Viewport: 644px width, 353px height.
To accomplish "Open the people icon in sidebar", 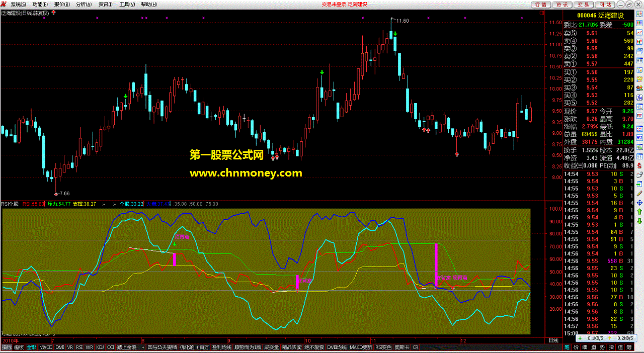I will 639,88.
